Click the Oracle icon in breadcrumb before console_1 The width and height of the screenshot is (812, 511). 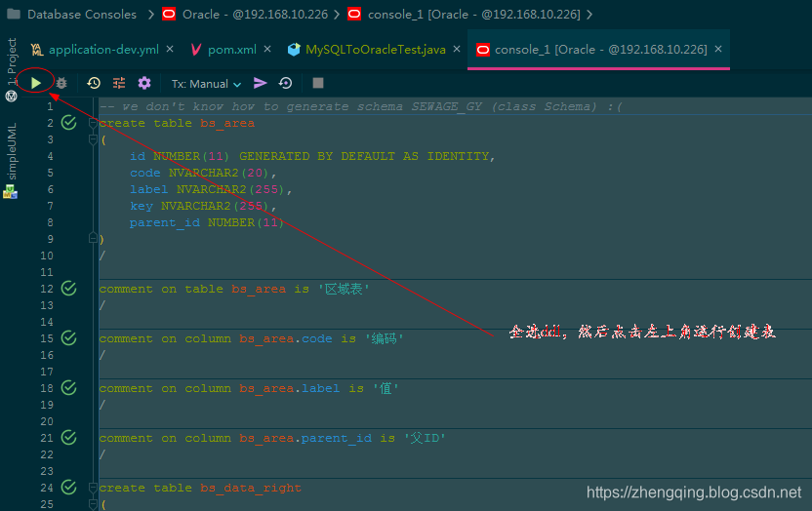[x=354, y=14]
